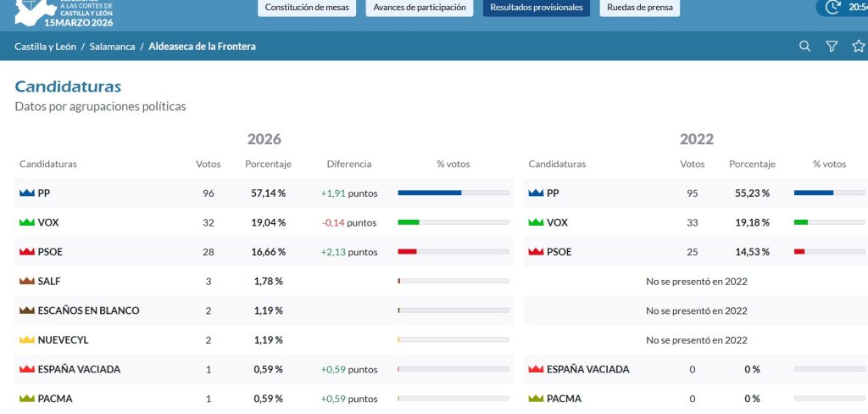The image size is (868, 414).
Task: Click the clock icon beside the time
Action: coord(832,7)
